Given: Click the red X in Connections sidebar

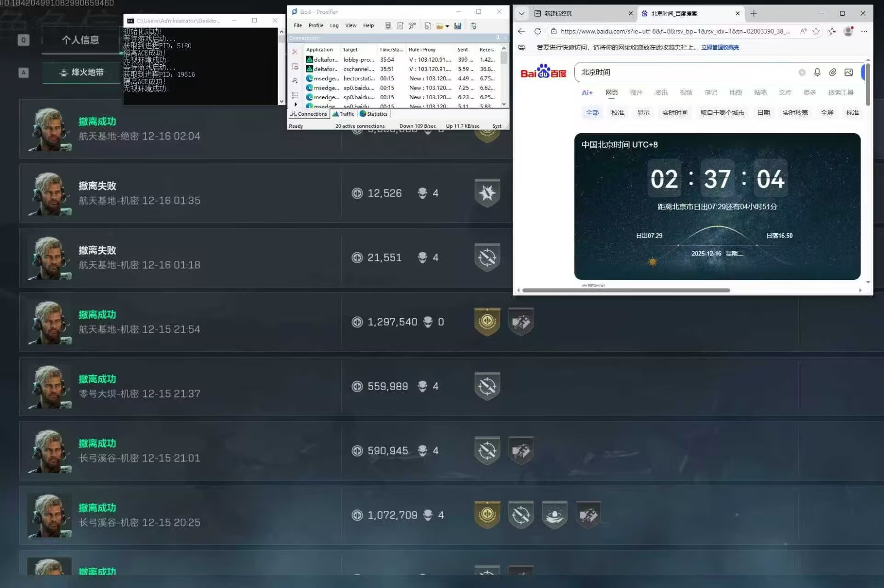Looking at the screenshot, I should pyautogui.click(x=295, y=52).
